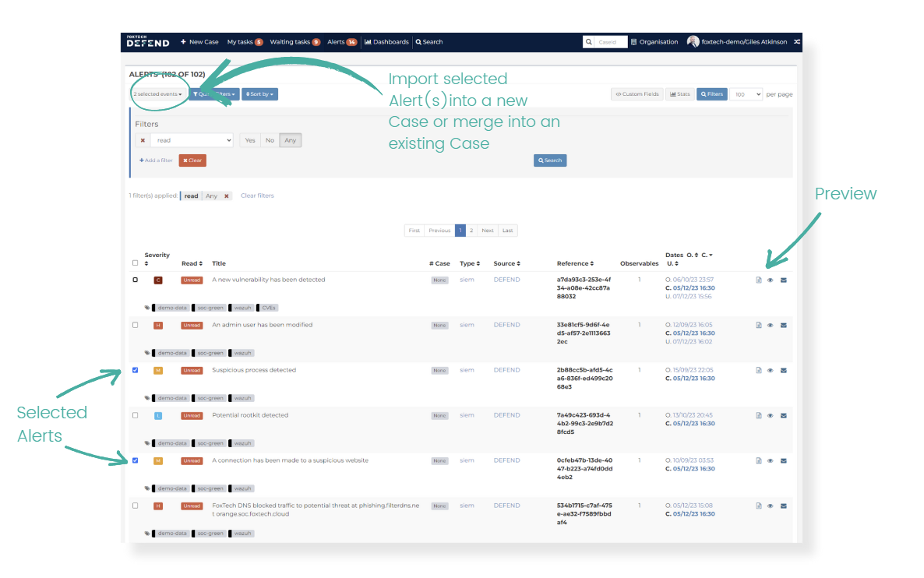Open the 'Sort by' dropdown
This screenshot has height=578, width=924.
(x=259, y=94)
